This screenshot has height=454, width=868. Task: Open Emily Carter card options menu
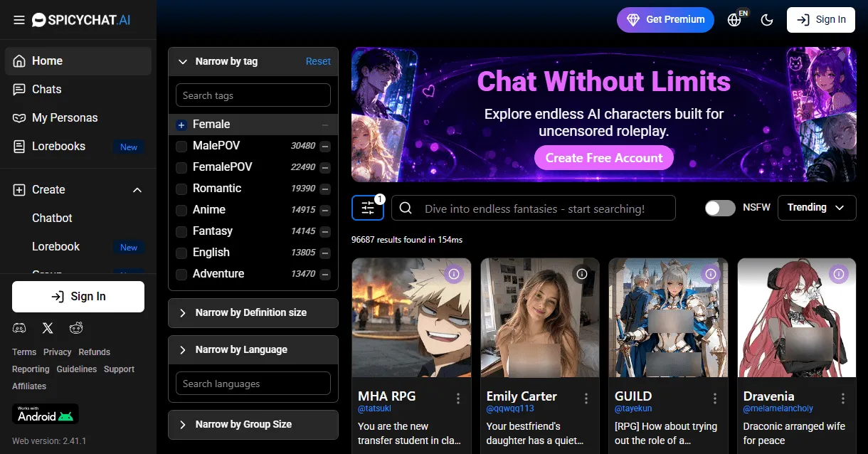point(586,398)
